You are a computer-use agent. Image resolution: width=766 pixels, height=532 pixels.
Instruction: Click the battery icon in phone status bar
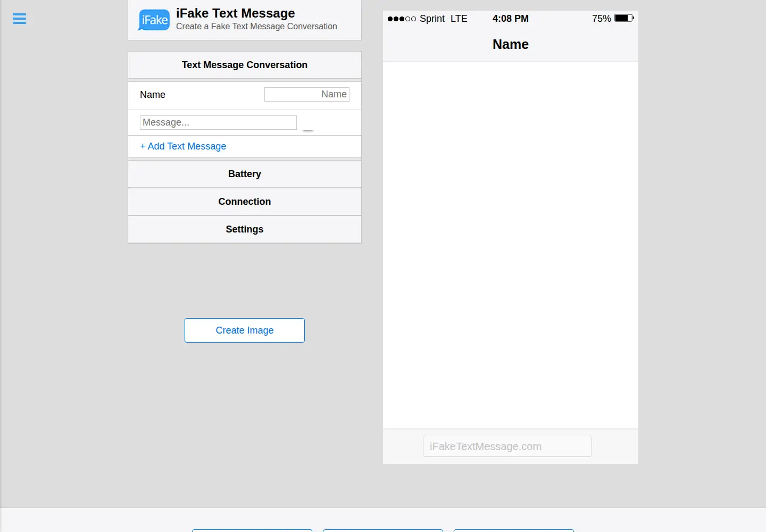(624, 18)
